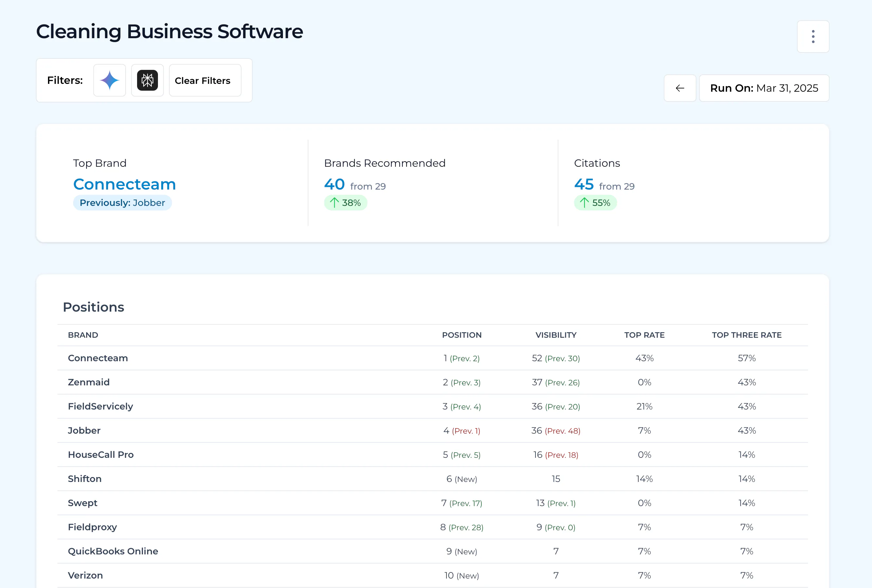Open the three-dot options menu
The width and height of the screenshot is (872, 588).
813,36
